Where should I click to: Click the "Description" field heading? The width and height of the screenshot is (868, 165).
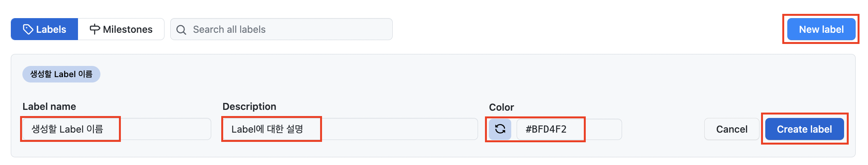click(249, 106)
